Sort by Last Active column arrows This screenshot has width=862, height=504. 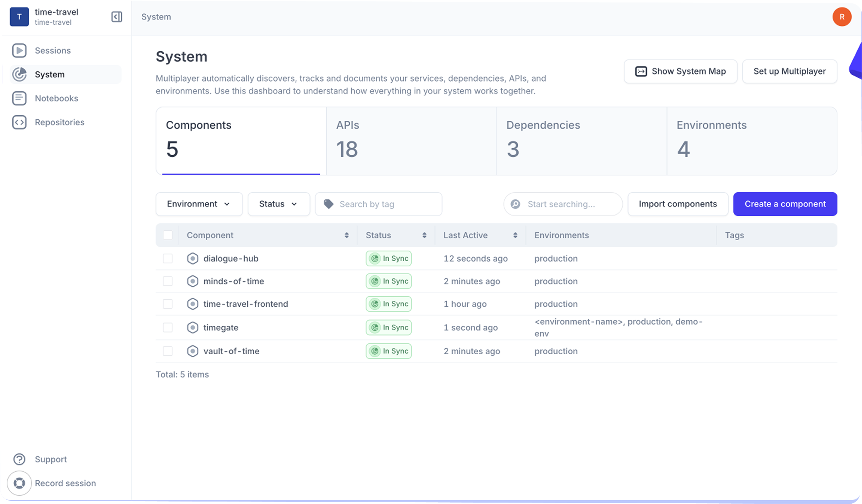tap(515, 235)
